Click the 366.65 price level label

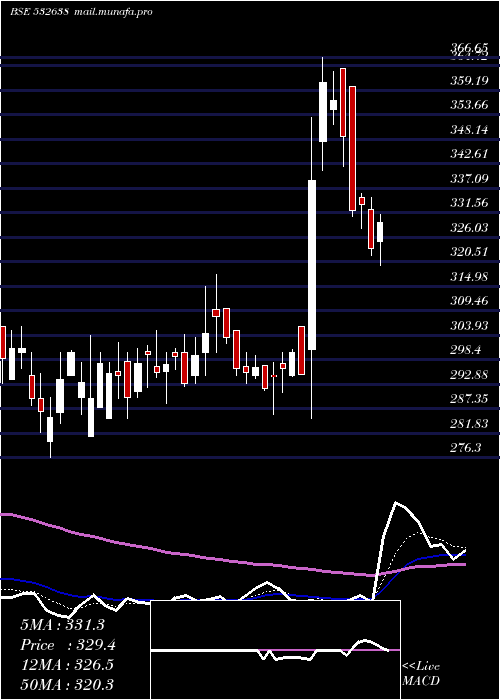[469, 48]
